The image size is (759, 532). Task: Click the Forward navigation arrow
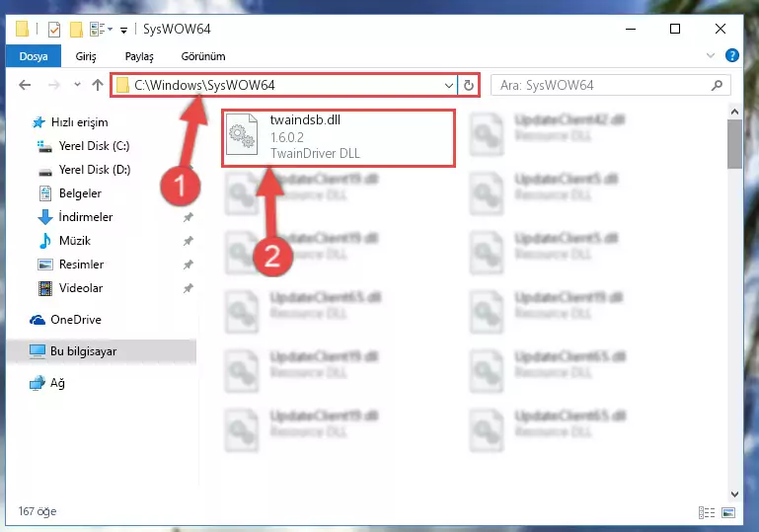coord(53,85)
